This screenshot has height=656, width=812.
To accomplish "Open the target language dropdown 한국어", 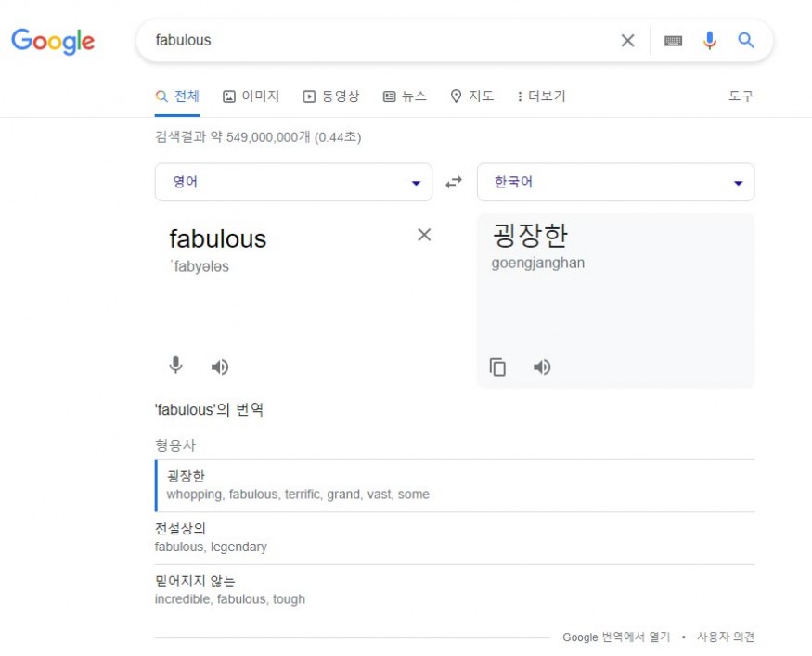I will tap(615, 183).
